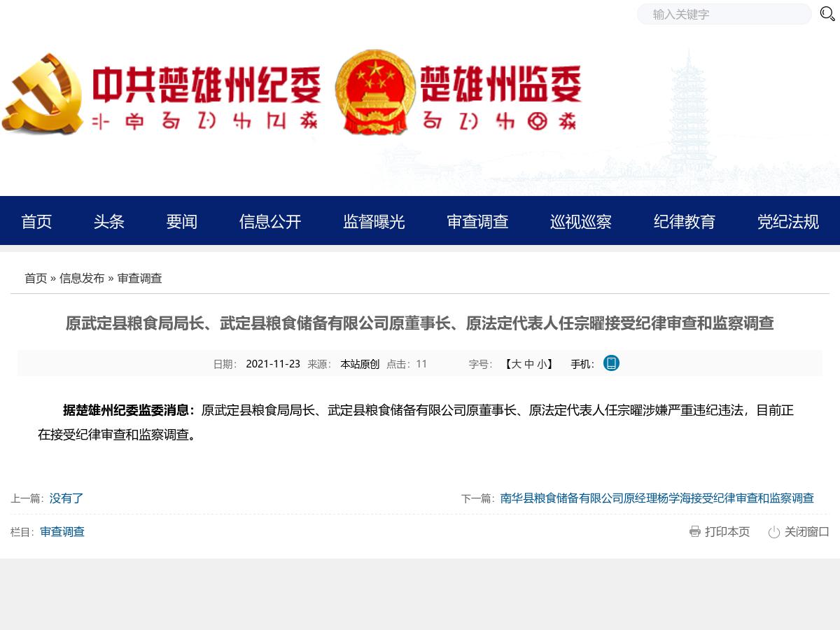The width and height of the screenshot is (840, 630).
Task: Open the 纪律教育 navigation item
Action: click(x=685, y=221)
